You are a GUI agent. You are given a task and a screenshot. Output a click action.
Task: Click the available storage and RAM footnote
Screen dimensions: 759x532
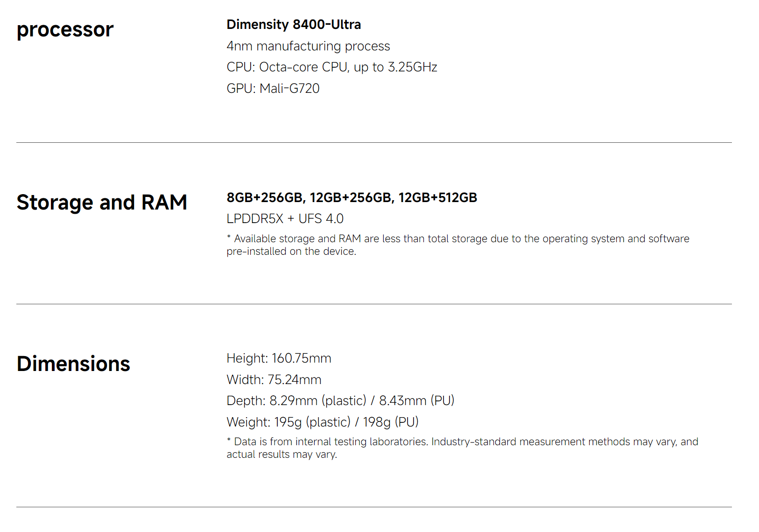click(x=458, y=245)
